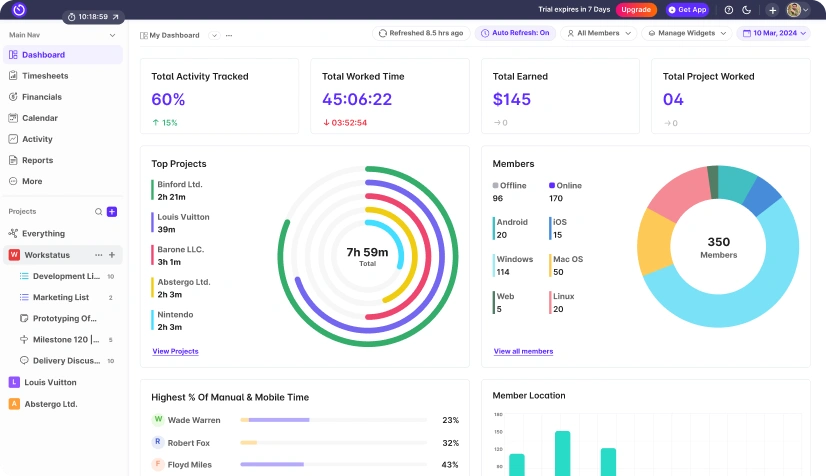Search projects with magnifier icon

98,212
